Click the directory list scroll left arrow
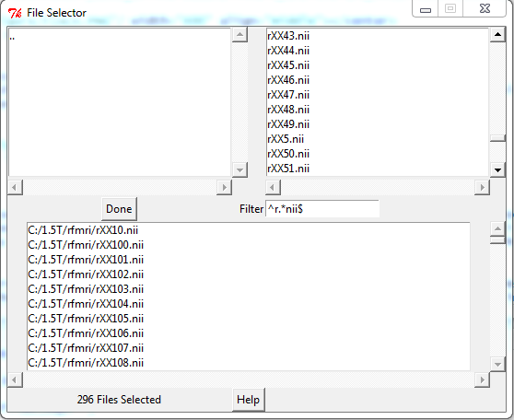 (x=15, y=187)
